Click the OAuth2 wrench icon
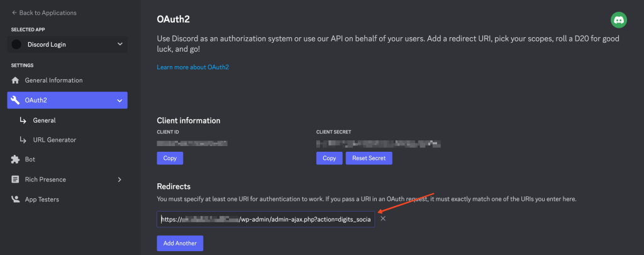 click(16, 100)
